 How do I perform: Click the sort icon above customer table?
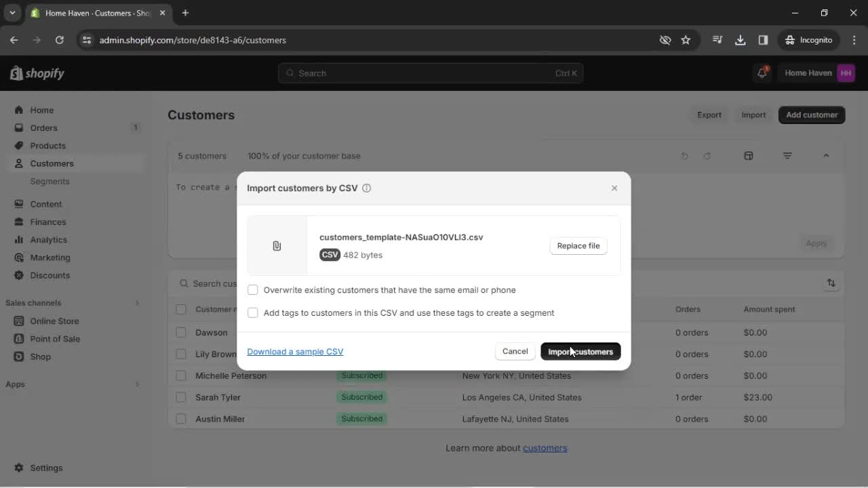[x=831, y=283]
